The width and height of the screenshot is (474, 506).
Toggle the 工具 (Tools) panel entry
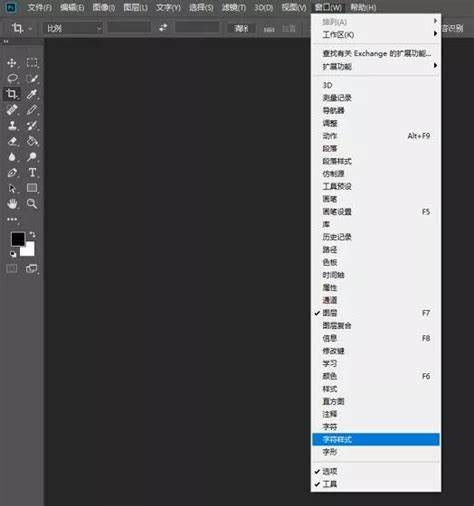(375, 484)
